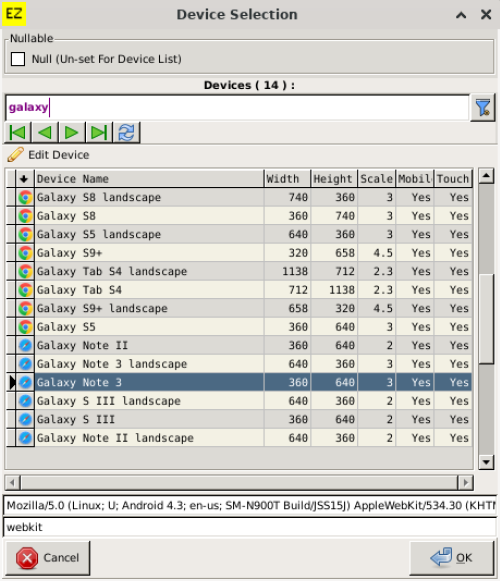Select Galaxy Note II landscape row
The height and width of the screenshot is (581, 500).
239,438
